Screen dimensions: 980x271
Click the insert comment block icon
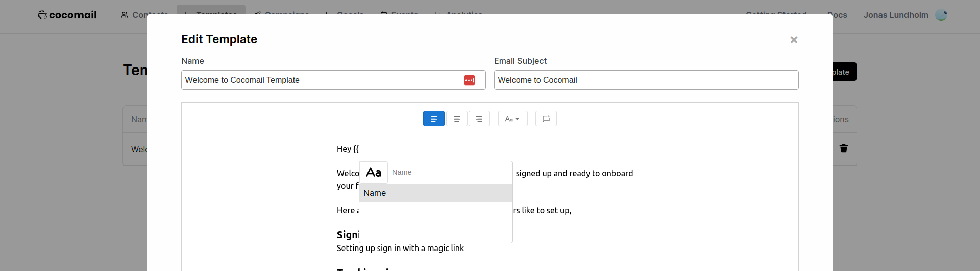pos(546,119)
